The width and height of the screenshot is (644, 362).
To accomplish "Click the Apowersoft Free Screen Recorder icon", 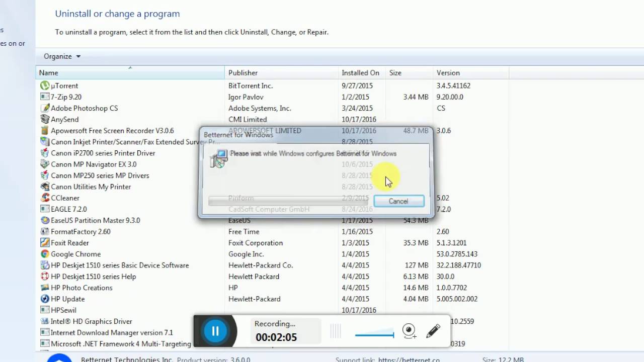I will tap(45, 131).
